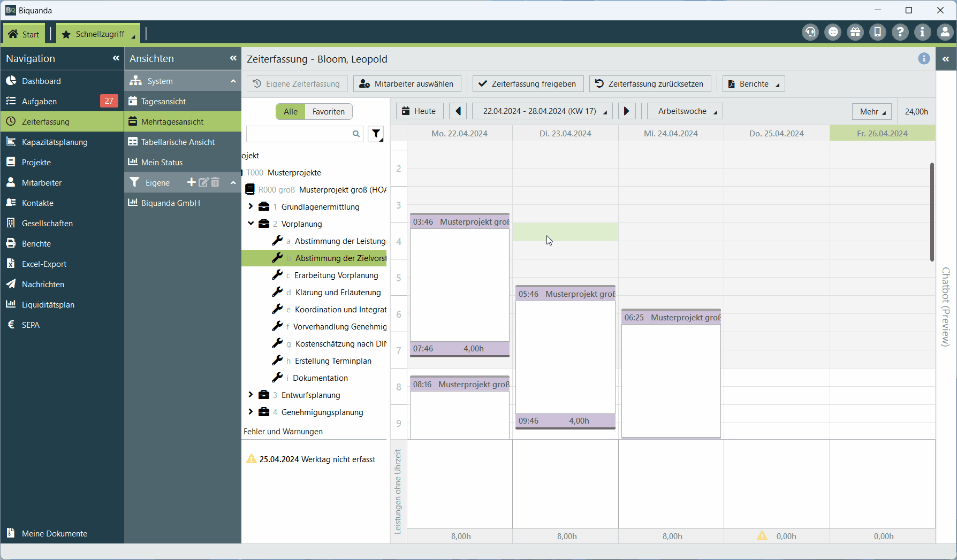Click the gift icon in top bar

coord(855,33)
